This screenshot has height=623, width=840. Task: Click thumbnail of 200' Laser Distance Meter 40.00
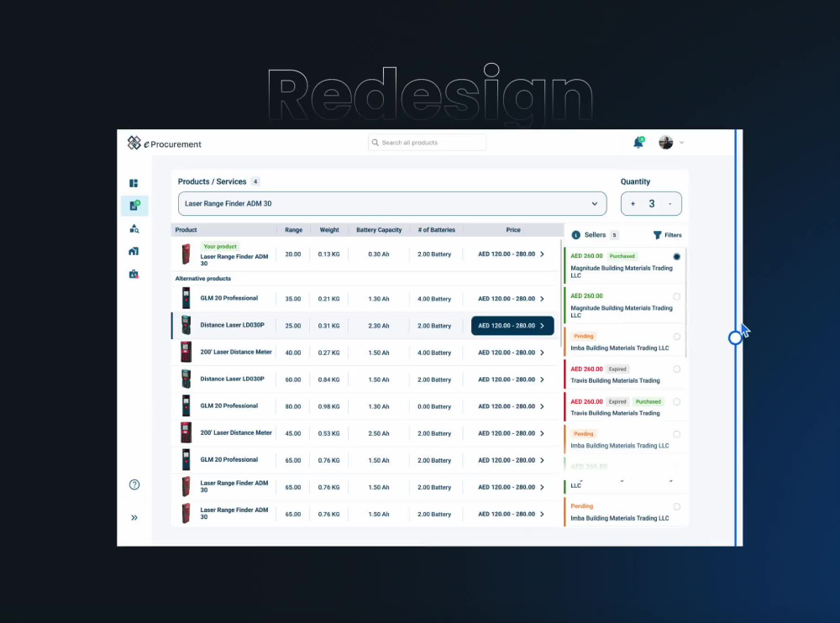(x=186, y=353)
